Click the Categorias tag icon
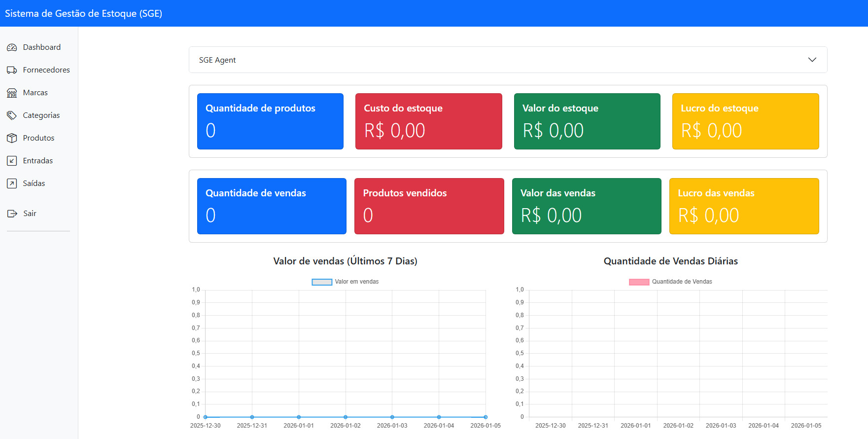This screenshot has height=439, width=868. (12, 115)
